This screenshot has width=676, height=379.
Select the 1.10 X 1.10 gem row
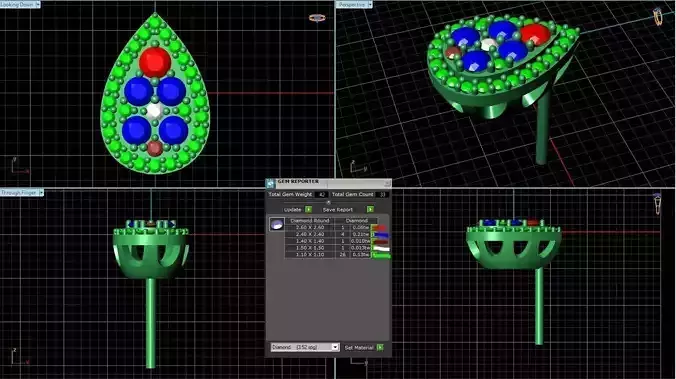[328, 255]
